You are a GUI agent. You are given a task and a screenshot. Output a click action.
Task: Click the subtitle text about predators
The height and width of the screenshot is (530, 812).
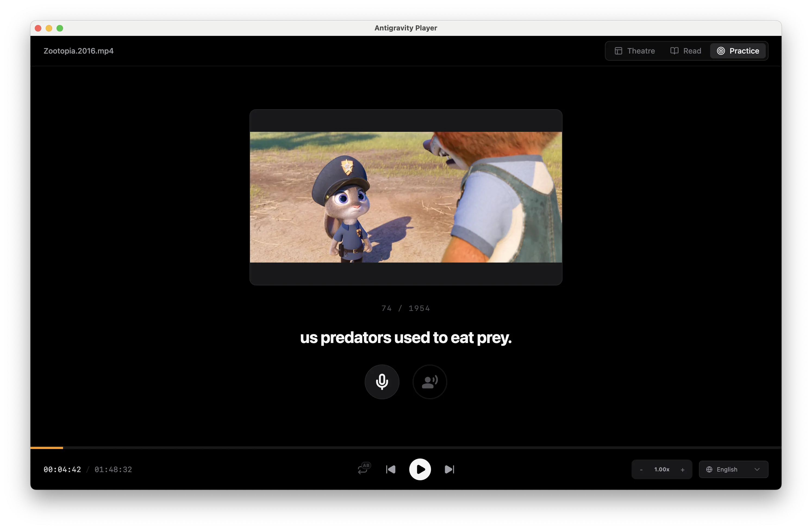click(406, 338)
